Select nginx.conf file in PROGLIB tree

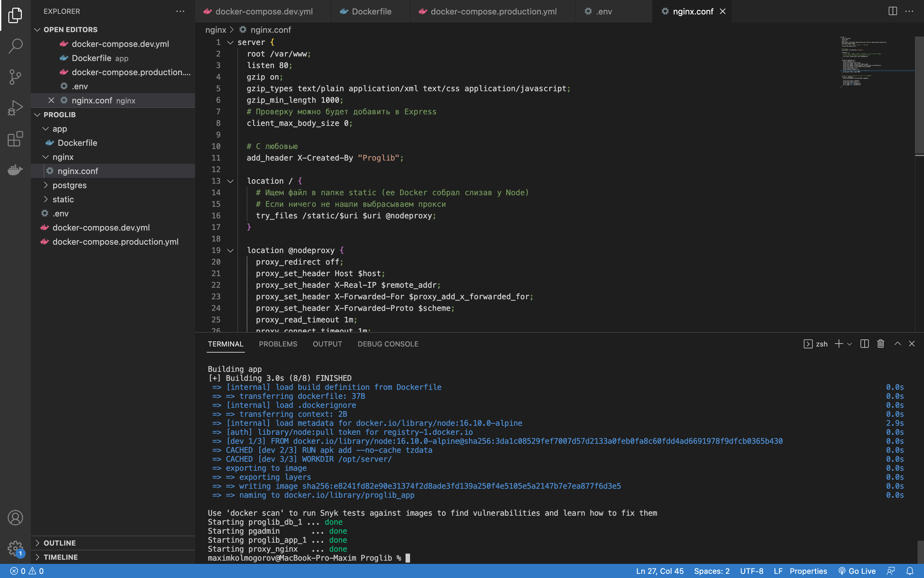pos(113,171)
